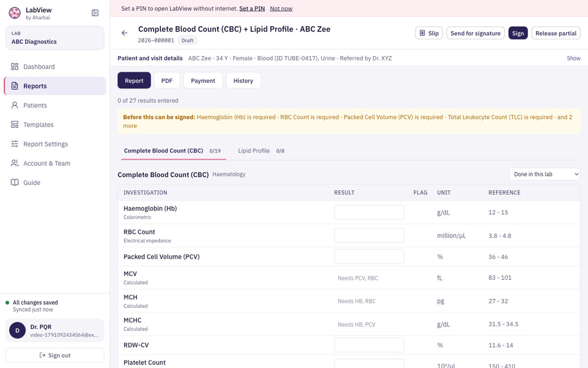Viewport: 588px width, 368px height.
Task: Click the Sign out arrow icon
Action: coord(42,355)
